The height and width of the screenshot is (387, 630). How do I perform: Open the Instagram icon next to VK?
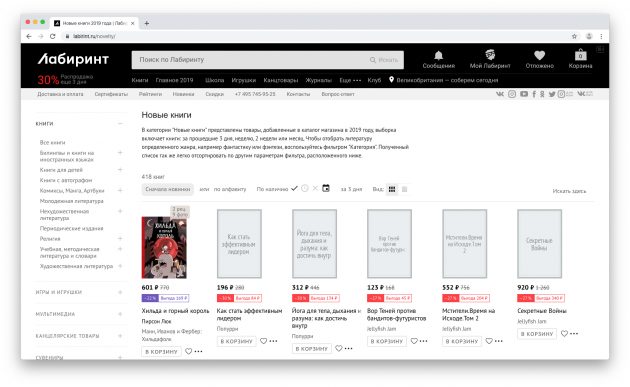pyautogui.click(x=512, y=94)
